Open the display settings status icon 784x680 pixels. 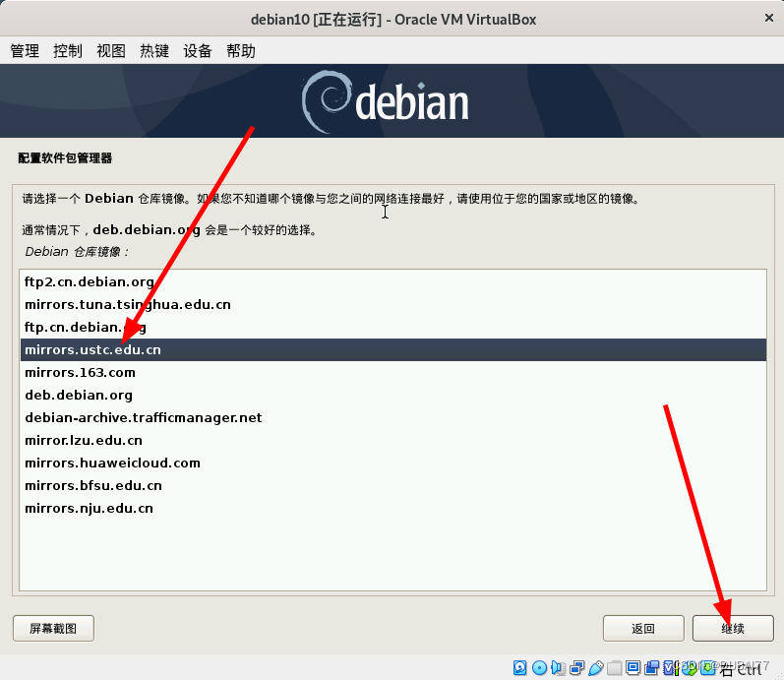point(633,668)
